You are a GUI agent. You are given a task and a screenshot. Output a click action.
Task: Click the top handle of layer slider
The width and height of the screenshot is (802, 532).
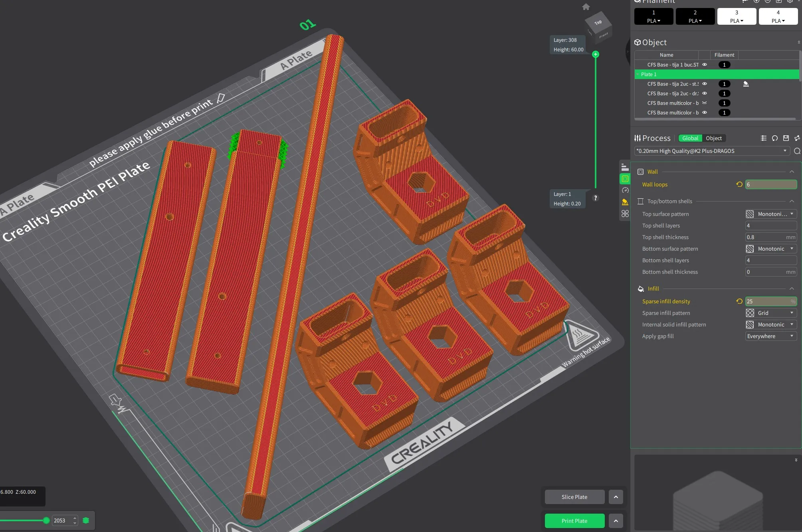pyautogui.click(x=595, y=54)
